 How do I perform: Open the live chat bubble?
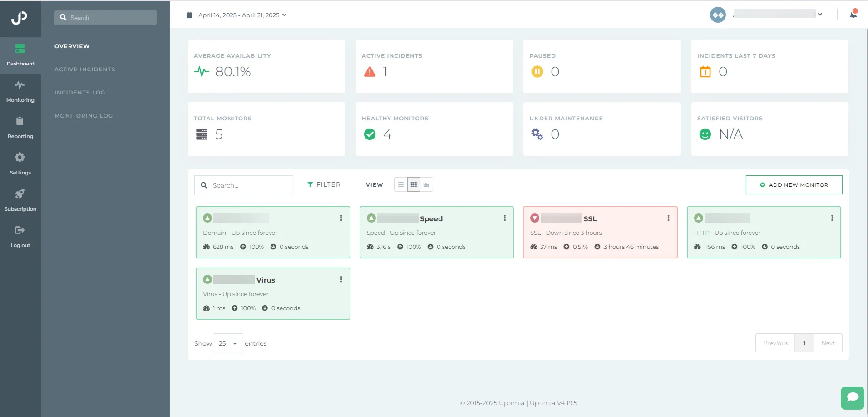852,398
